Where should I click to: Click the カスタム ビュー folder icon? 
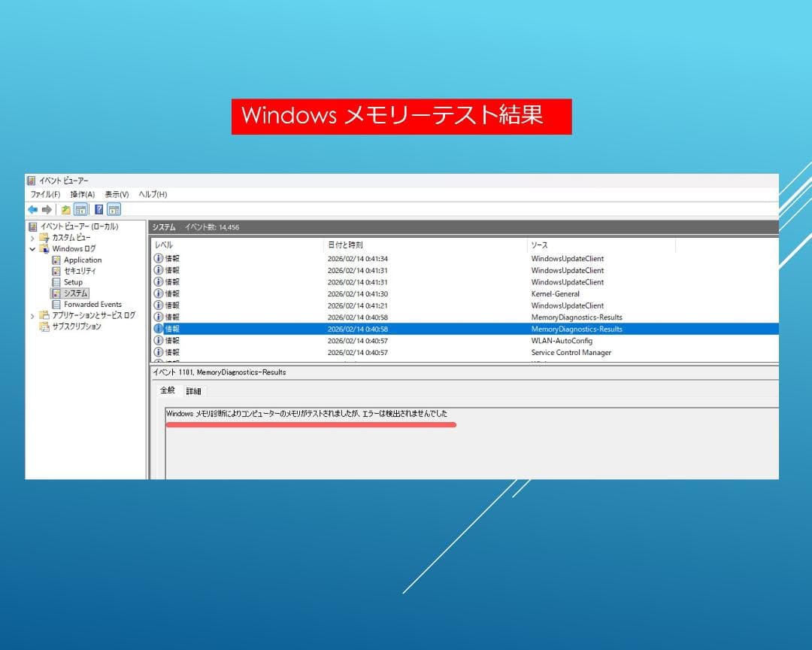(44, 238)
